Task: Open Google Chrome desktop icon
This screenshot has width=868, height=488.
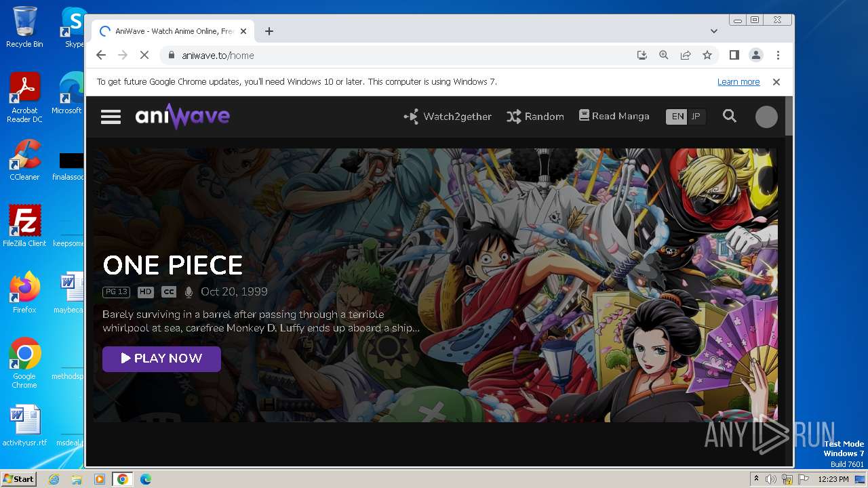Action: point(24,363)
